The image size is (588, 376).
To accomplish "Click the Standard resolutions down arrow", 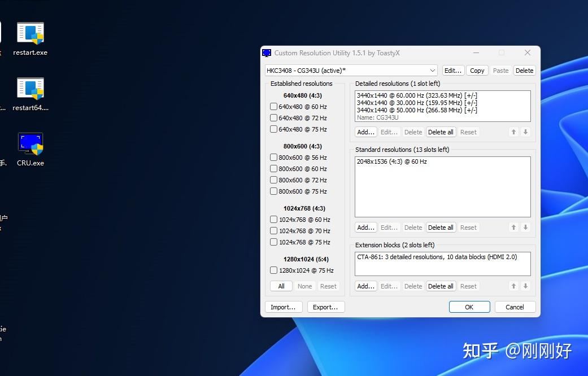I will 525,227.
